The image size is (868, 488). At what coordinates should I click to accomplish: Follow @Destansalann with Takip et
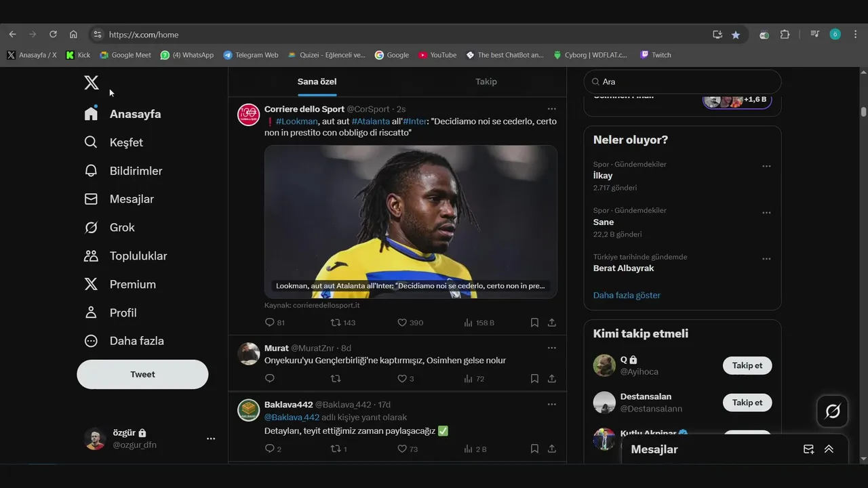pos(747,403)
